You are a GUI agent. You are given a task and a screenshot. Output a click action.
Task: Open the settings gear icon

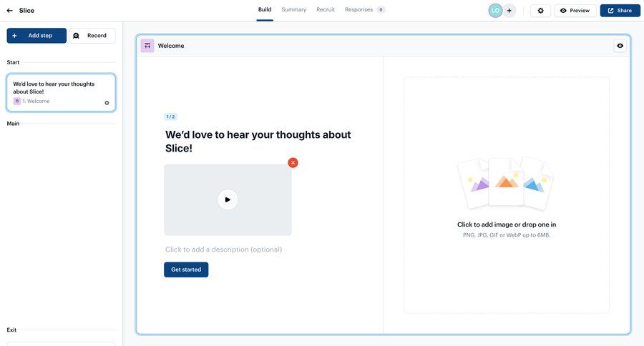(540, 11)
